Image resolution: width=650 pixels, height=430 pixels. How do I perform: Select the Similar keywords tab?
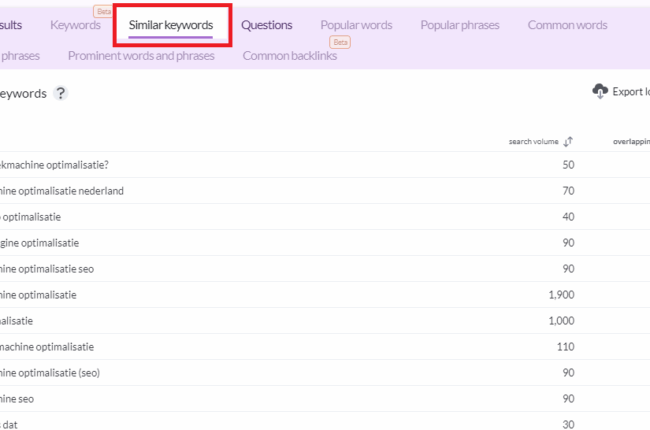[x=171, y=25]
